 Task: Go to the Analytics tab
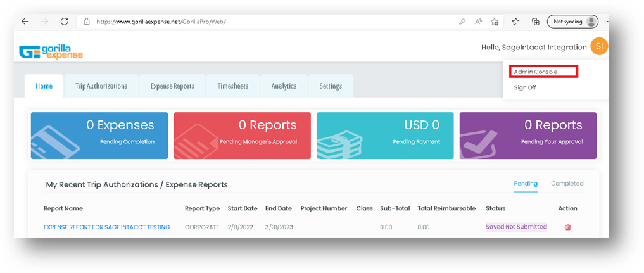[x=284, y=86]
